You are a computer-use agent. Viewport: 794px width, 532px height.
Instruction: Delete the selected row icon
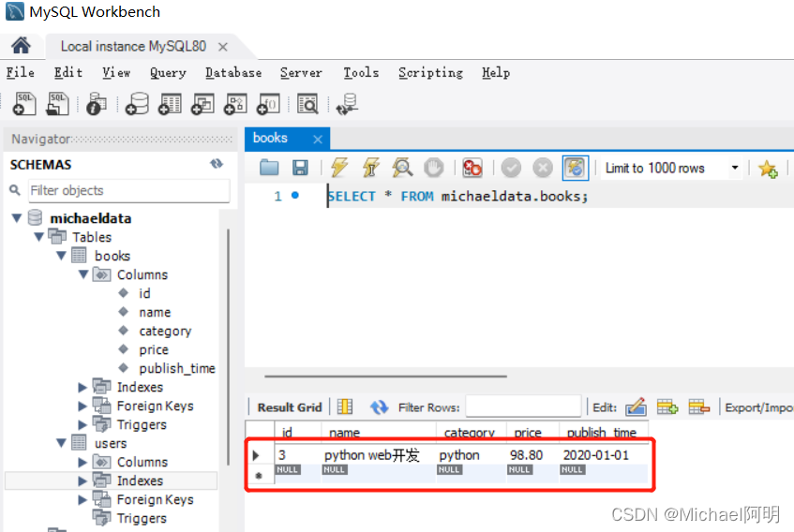click(698, 406)
